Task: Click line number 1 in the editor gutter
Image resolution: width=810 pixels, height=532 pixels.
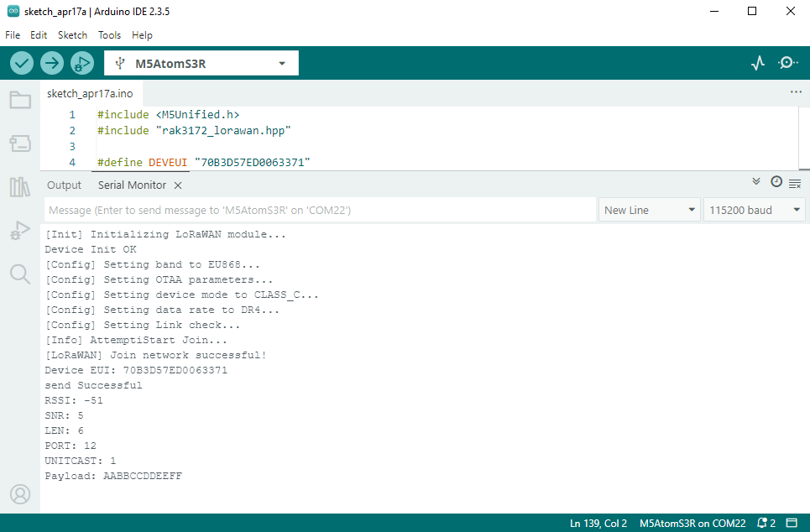Action: 72,115
